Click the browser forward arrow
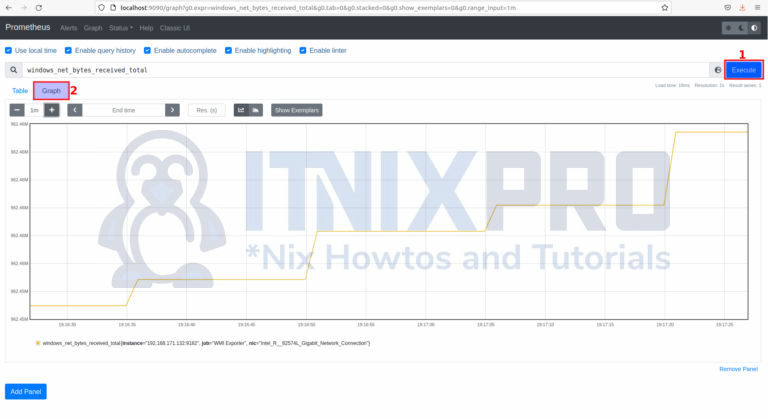The width and height of the screenshot is (768, 419). click(x=24, y=8)
